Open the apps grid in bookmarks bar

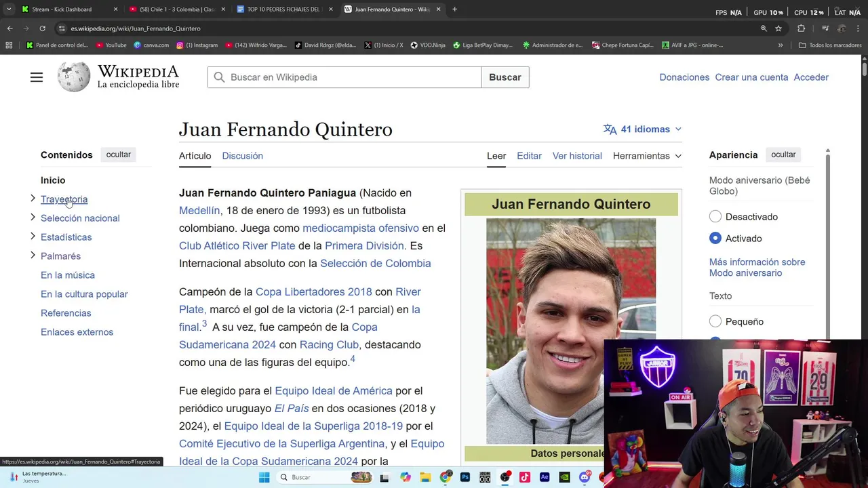click(9, 45)
